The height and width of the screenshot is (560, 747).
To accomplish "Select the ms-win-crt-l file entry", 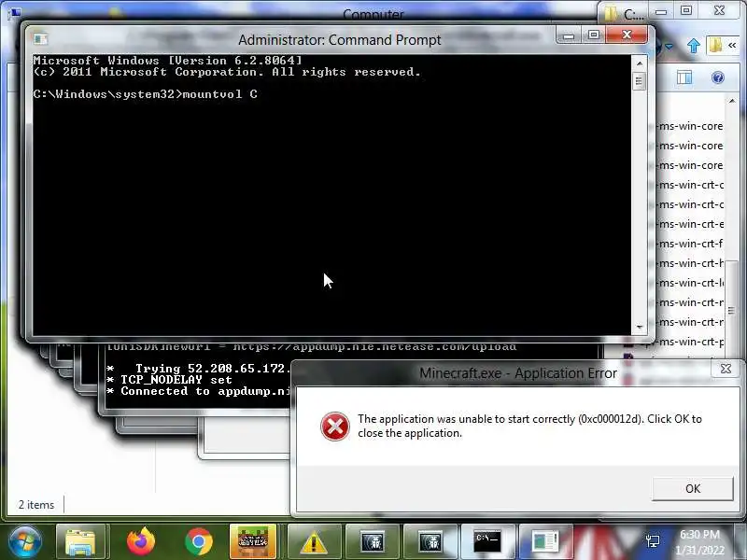I will pos(690,283).
